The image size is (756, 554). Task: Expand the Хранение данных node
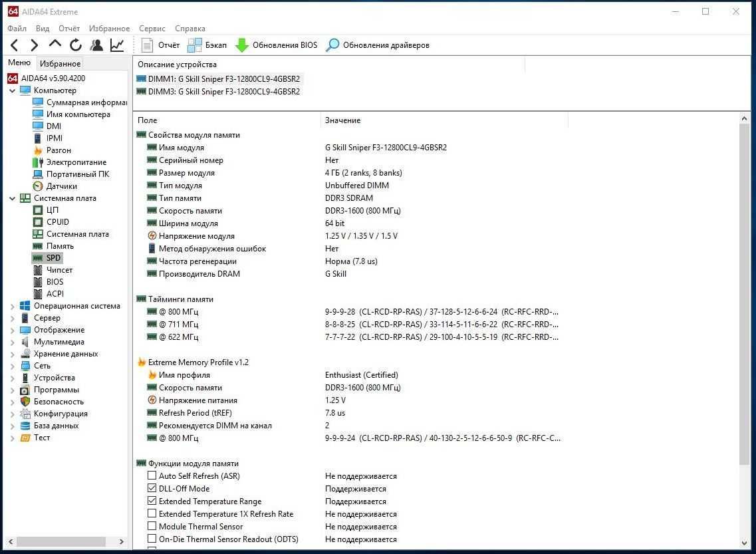pos(13,354)
